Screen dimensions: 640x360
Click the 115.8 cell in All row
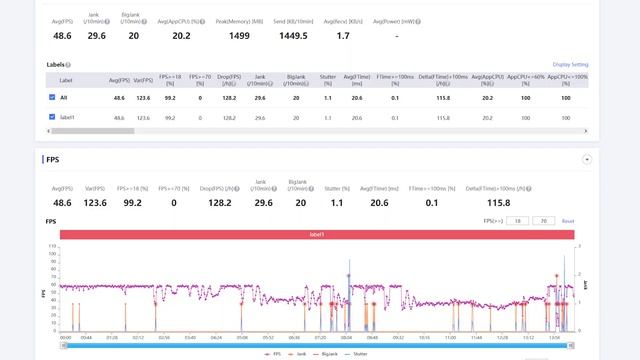pos(443,98)
